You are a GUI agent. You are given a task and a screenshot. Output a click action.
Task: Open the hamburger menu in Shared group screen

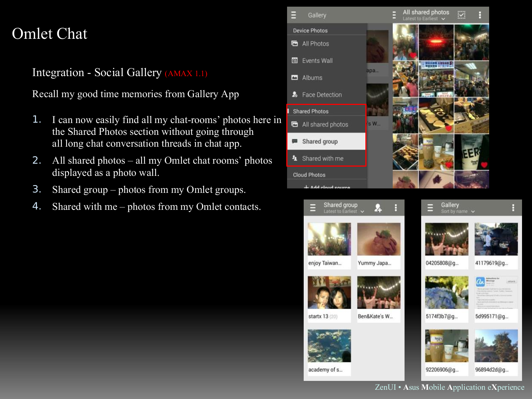pos(313,208)
